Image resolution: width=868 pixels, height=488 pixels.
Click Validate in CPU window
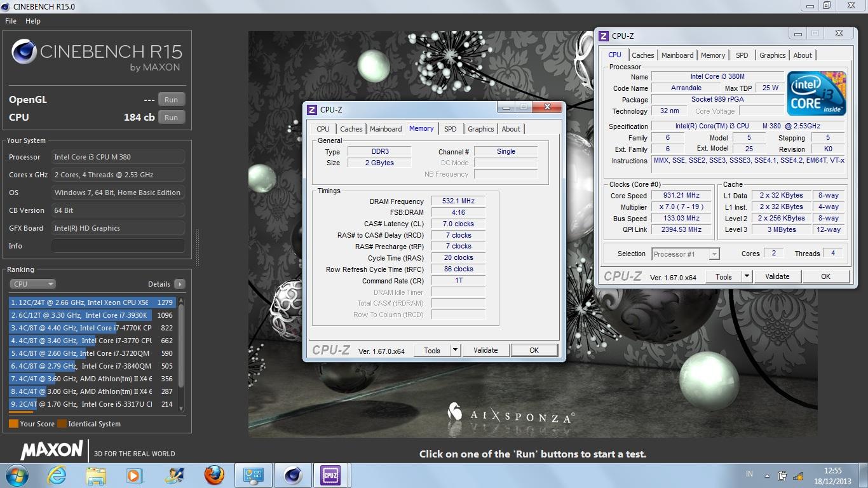pos(777,276)
